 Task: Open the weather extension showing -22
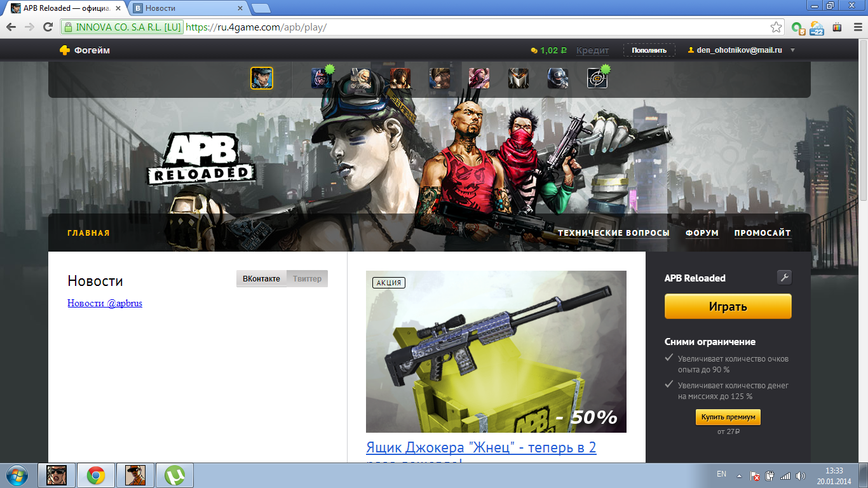tap(817, 27)
